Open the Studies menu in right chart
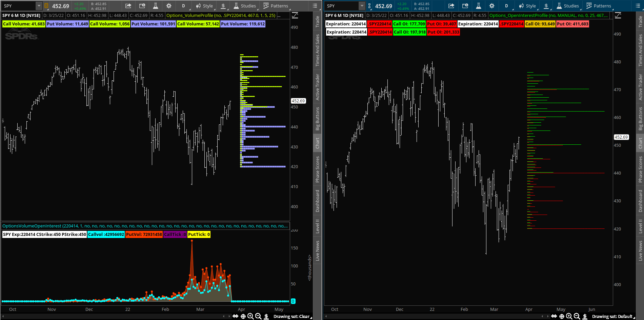 [568, 6]
